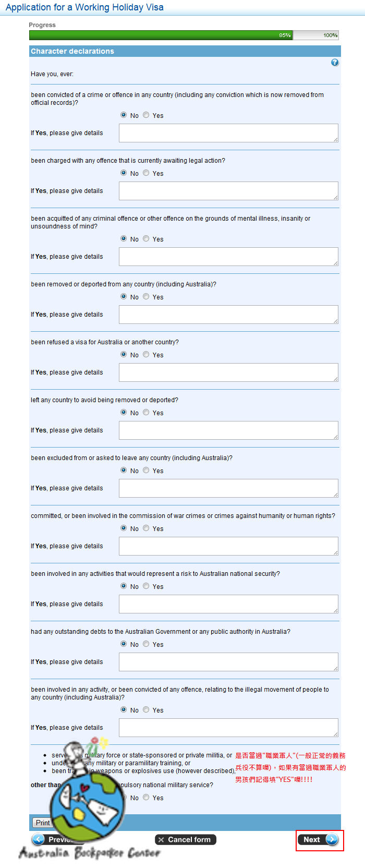Click details field for illegal movement of people
365x868 pixels.
[228, 728]
